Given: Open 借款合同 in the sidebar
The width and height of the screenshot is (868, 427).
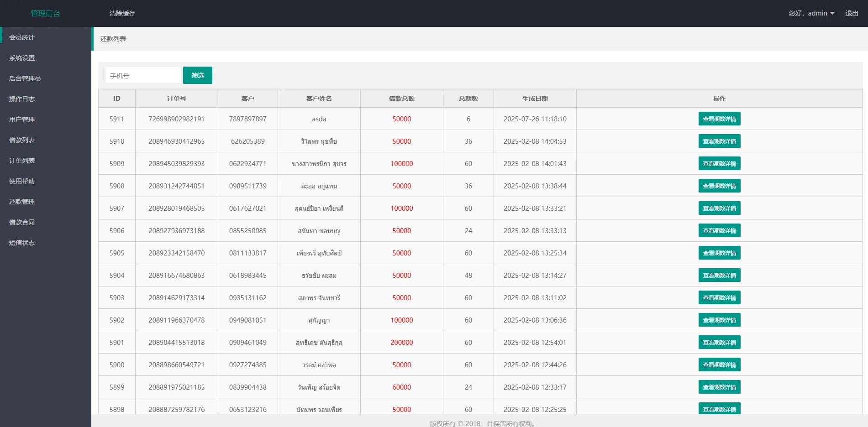Looking at the screenshot, I should 22,222.
